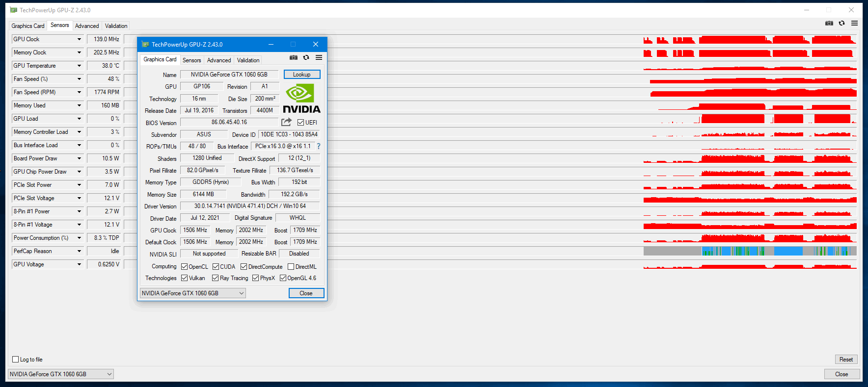Open Memory Clock sensor dropdown arrow
The height and width of the screenshot is (387, 868).
(79, 52)
